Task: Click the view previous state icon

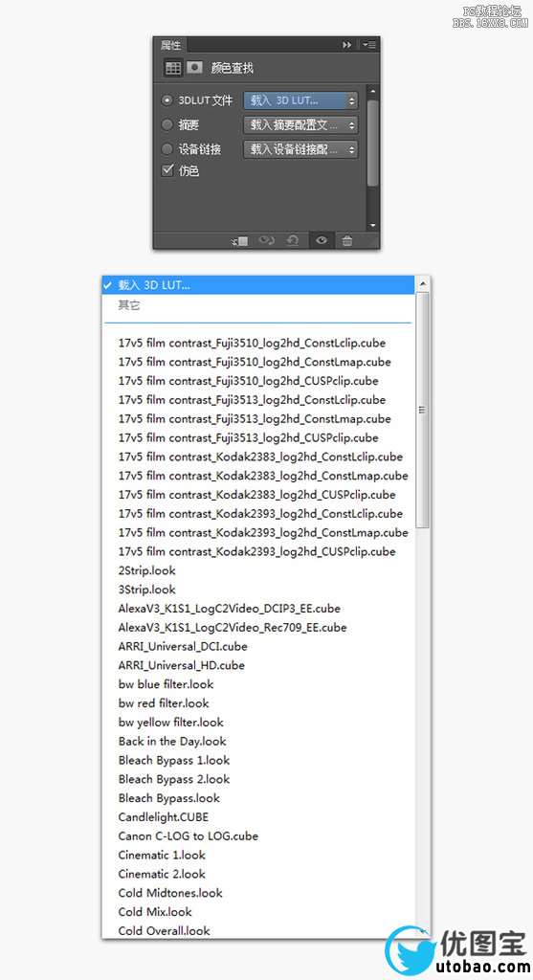Action: point(267,240)
